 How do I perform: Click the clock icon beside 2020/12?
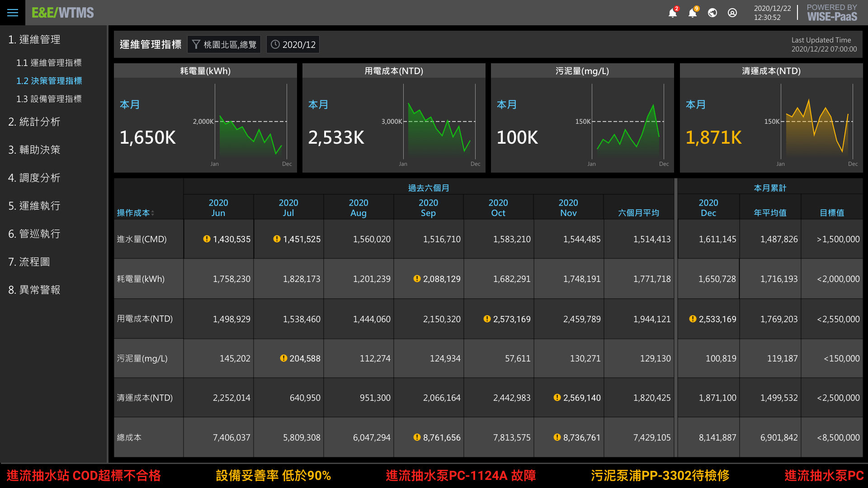(275, 44)
